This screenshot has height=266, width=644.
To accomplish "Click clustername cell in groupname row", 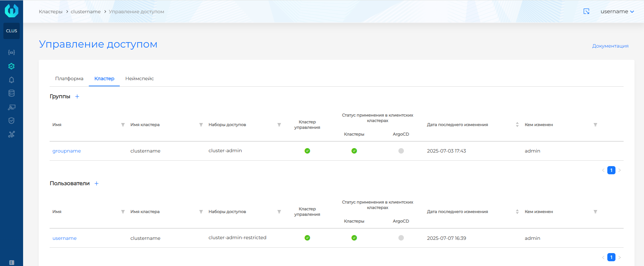I will [145, 151].
